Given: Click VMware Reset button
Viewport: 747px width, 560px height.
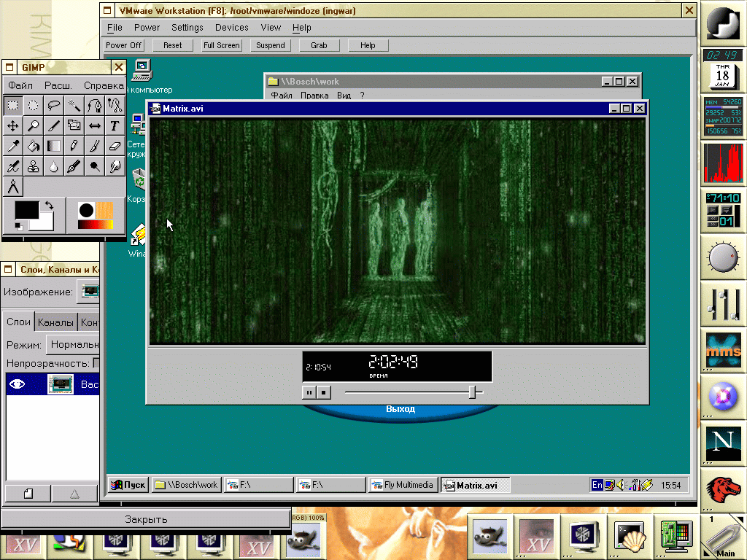Looking at the screenshot, I should coord(172,45).
